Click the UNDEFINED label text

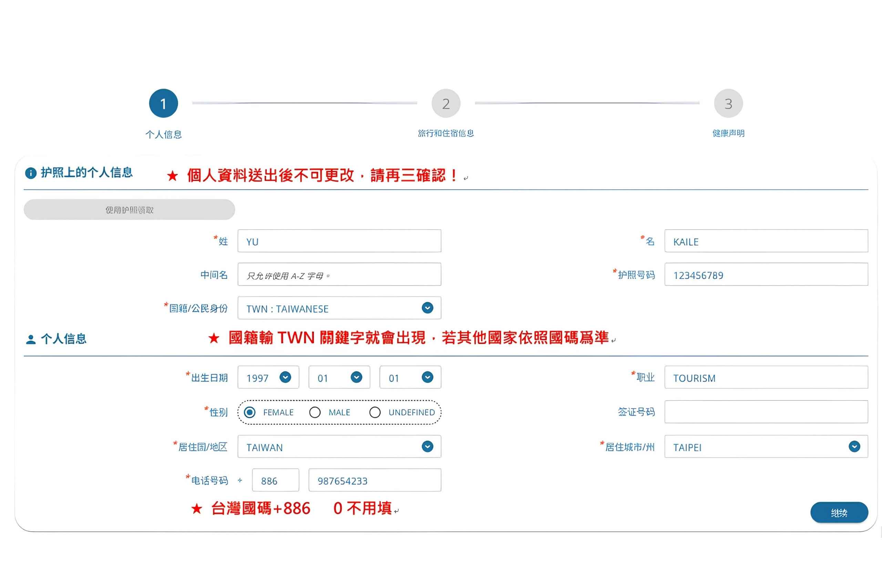click(412, 413)
